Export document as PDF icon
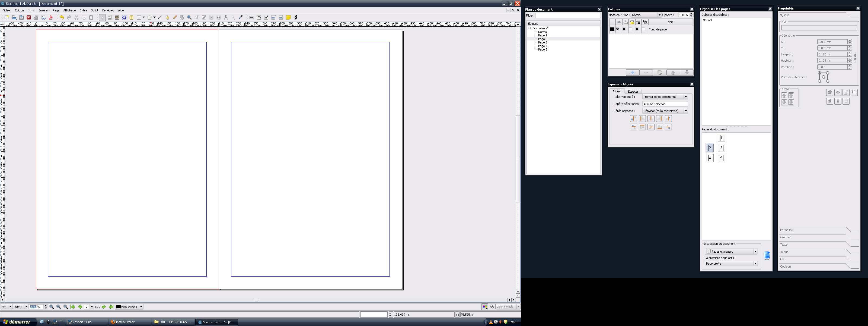 tap(50, 18)
